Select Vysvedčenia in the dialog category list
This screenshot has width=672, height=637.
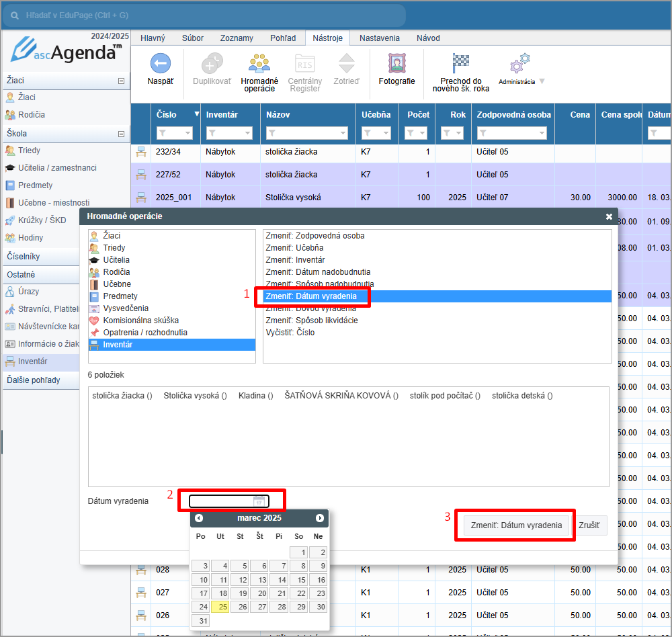172,308
